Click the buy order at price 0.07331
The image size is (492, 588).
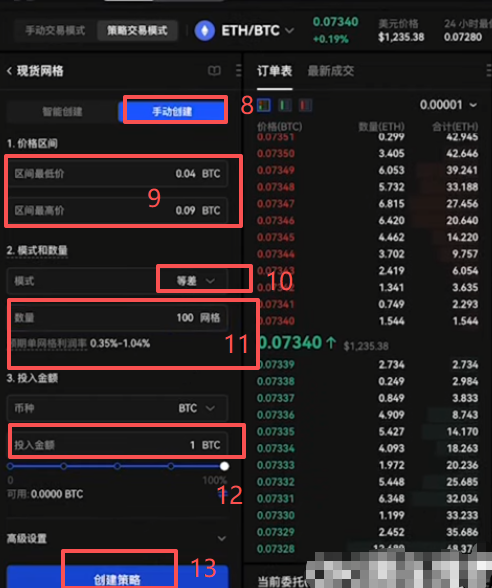click(x=368, y=499)
